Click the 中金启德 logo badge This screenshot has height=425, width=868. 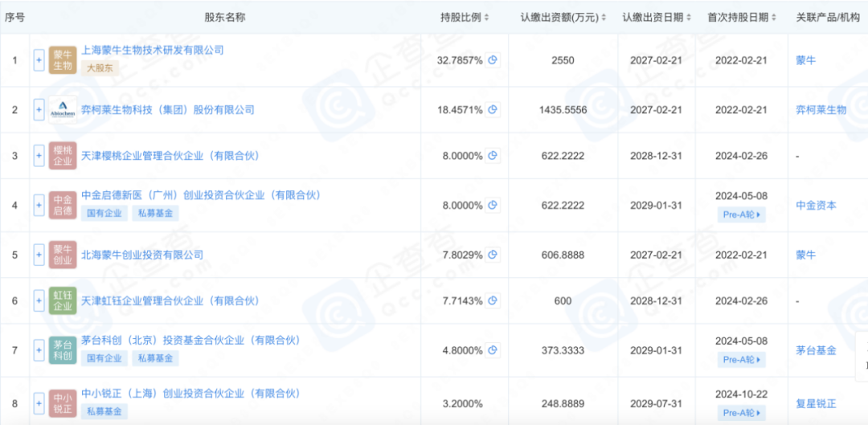(x=63, y=206)
